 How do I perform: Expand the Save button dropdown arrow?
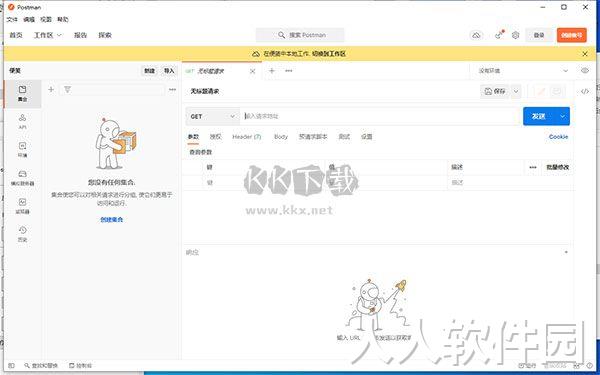[516, 91]
